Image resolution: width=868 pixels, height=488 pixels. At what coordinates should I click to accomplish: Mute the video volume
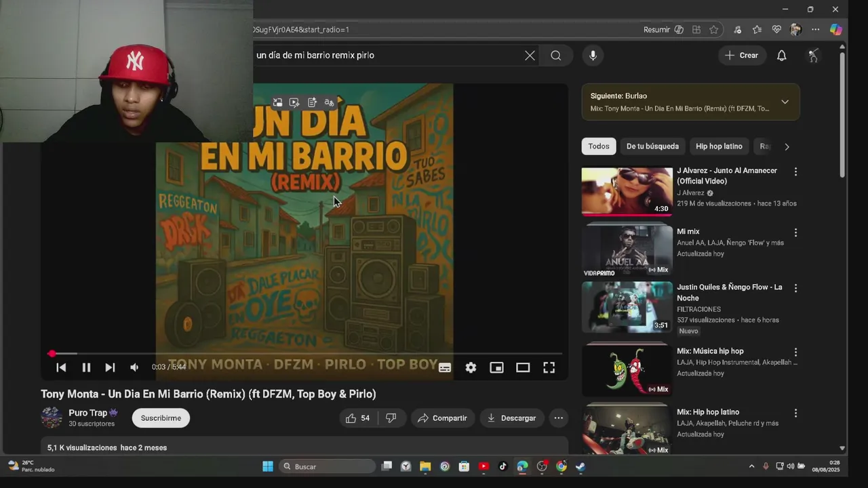(134, 367)
